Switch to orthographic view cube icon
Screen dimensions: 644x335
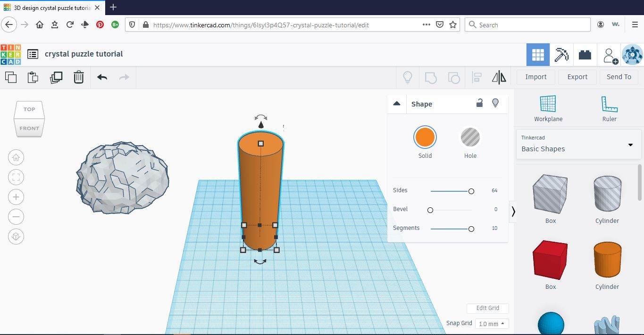point(16,237)
